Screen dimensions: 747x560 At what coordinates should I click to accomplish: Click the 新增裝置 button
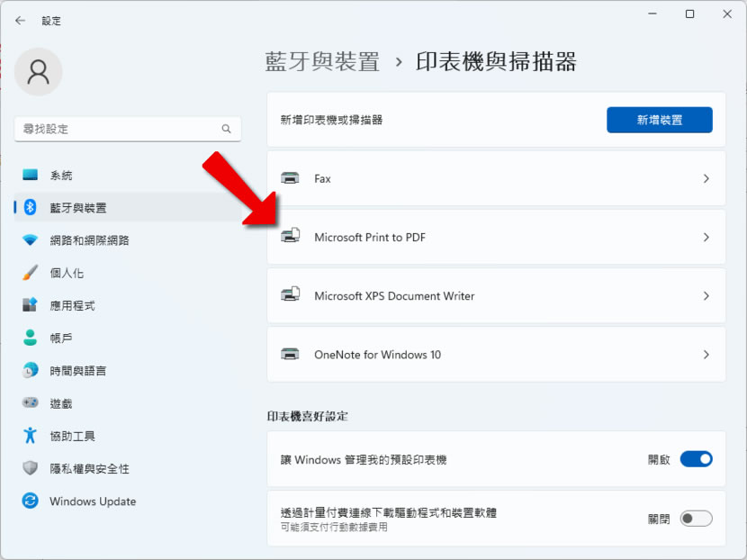coord(660,119)
